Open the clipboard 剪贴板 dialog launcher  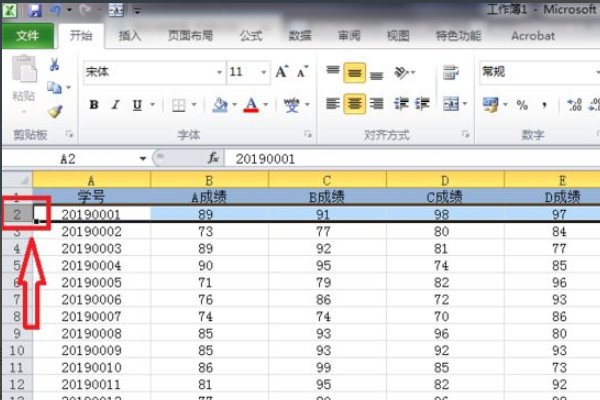click(69, 134)
